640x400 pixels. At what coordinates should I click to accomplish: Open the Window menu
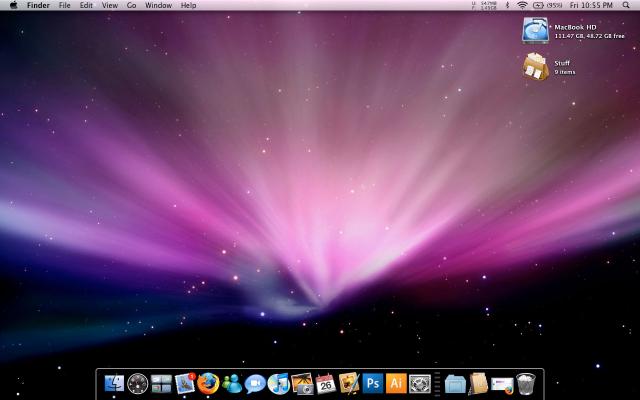point(158,5)
